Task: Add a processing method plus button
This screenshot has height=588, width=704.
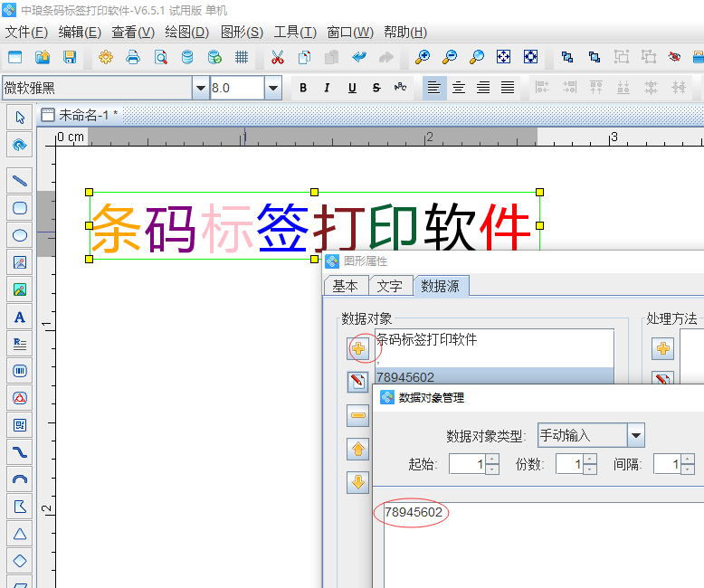Action: coord(662,348)
